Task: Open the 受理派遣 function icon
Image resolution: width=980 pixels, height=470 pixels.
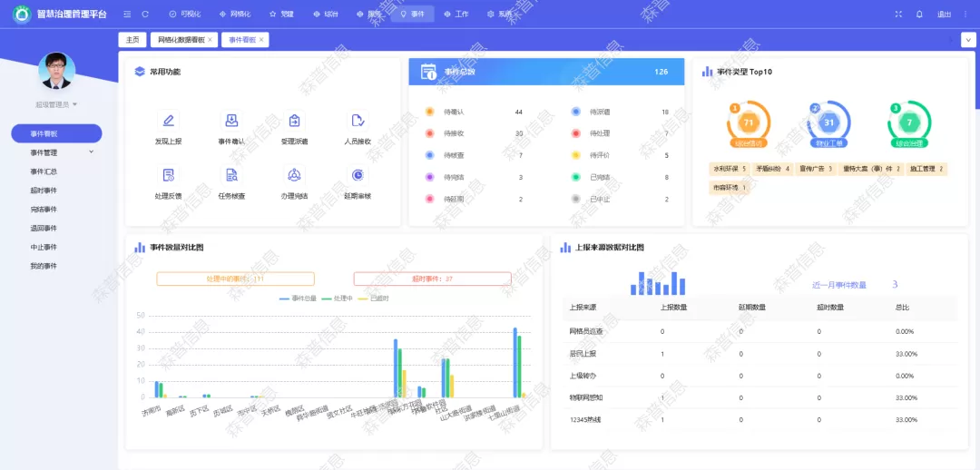Action: [294, 120]
